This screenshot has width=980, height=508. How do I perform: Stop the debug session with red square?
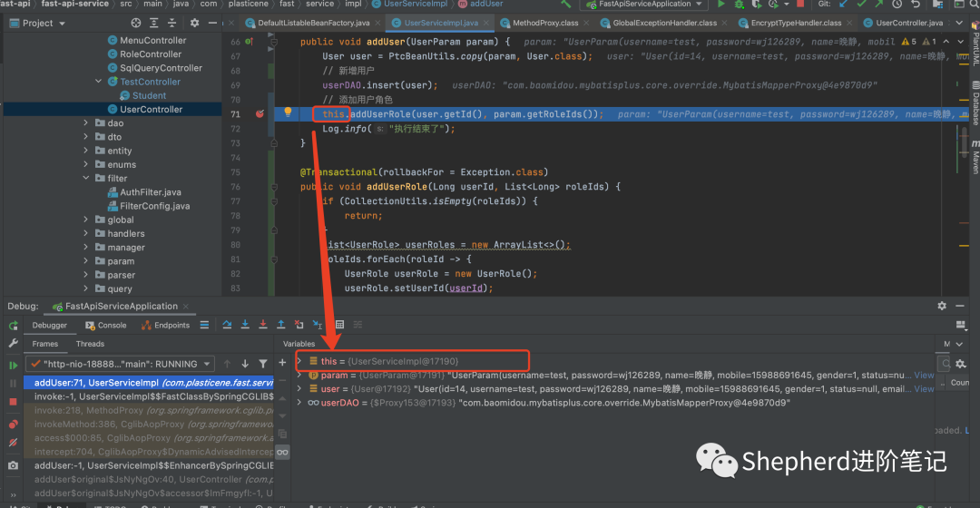(13, 402)
